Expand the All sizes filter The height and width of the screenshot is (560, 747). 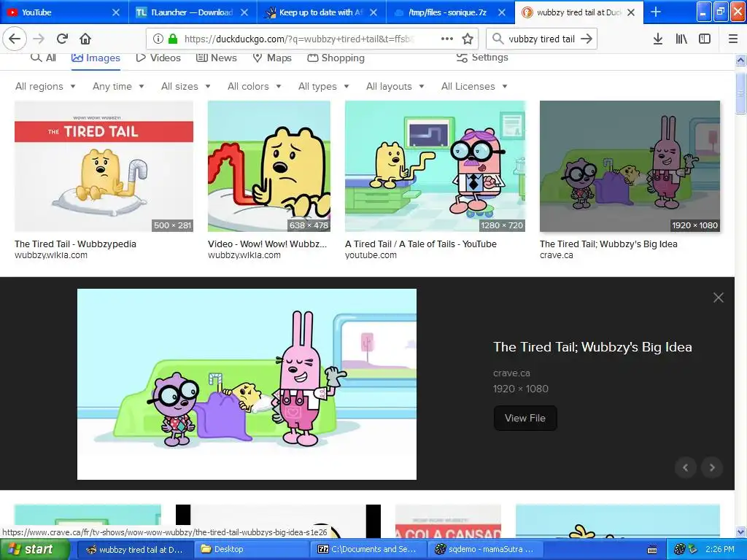186,86
